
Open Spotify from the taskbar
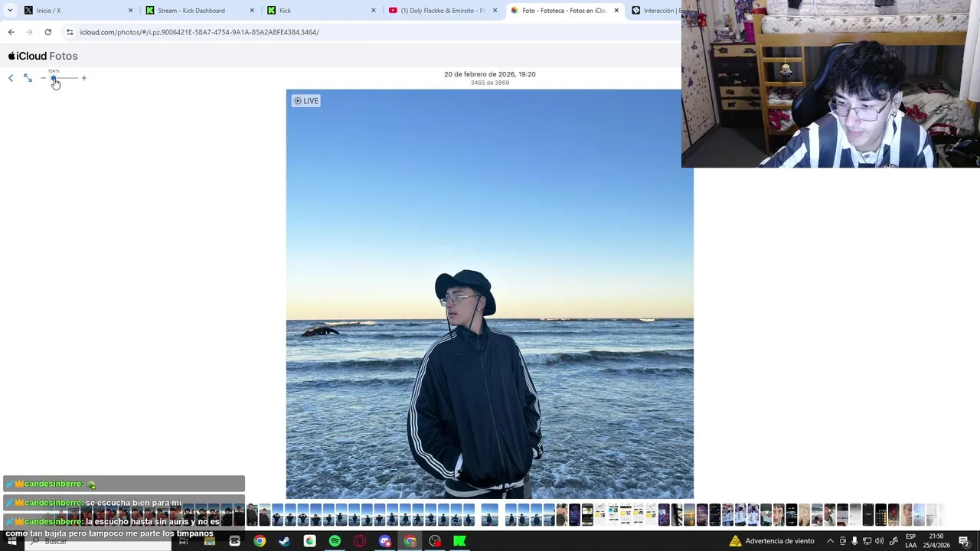(x=335, y=541)
